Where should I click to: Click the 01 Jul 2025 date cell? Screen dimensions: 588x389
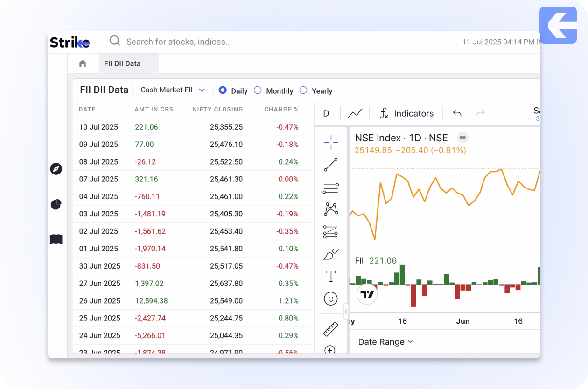pyautogui.click(x=98, y=249)
